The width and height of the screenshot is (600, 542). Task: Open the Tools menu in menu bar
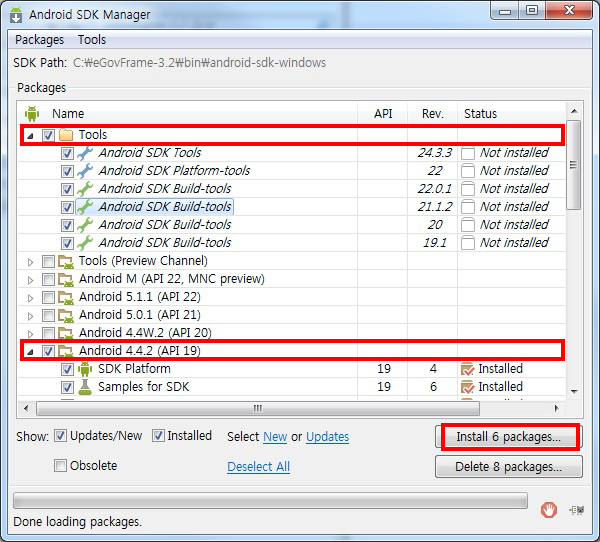pyautogui.click(x=92, y=40)
